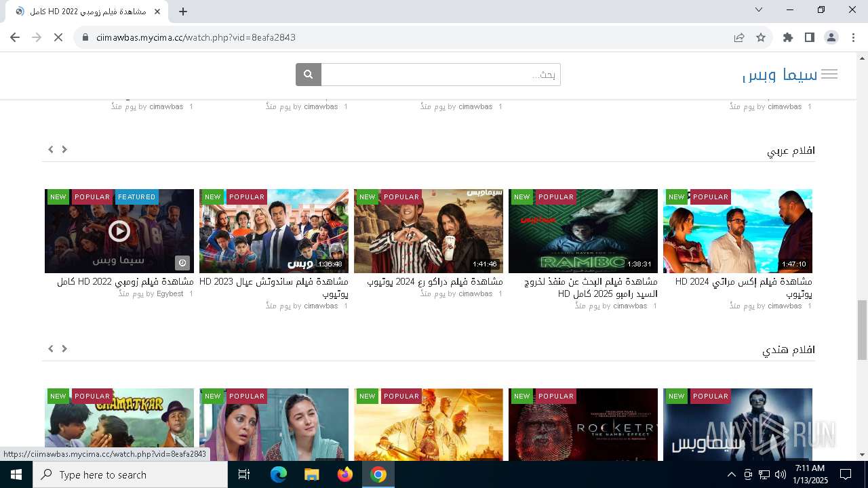Screen dimensions: 868x488
Task: Open the Rambo film thumbnail
Action: tap(583, 231)
